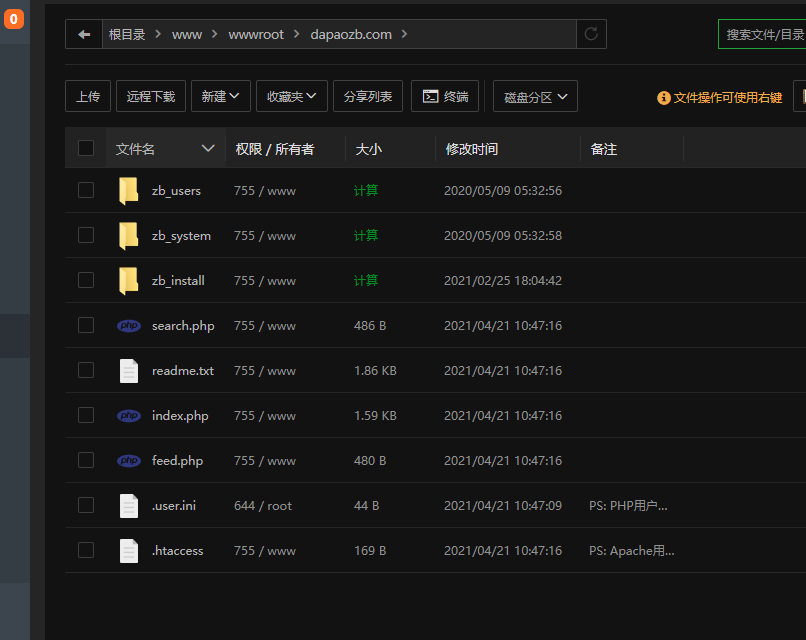The width and height of the screenshot is (806, 640).
Task: Check the search.php row checkbox
Action: pyautogui.click(x=86, y=325)
